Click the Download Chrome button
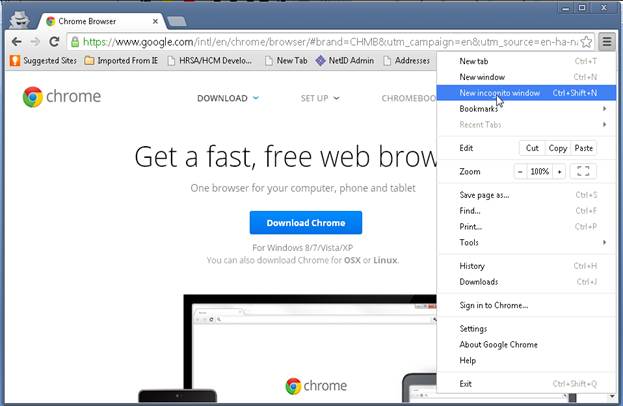The image size is (623, 406). [x=305, y=222]
